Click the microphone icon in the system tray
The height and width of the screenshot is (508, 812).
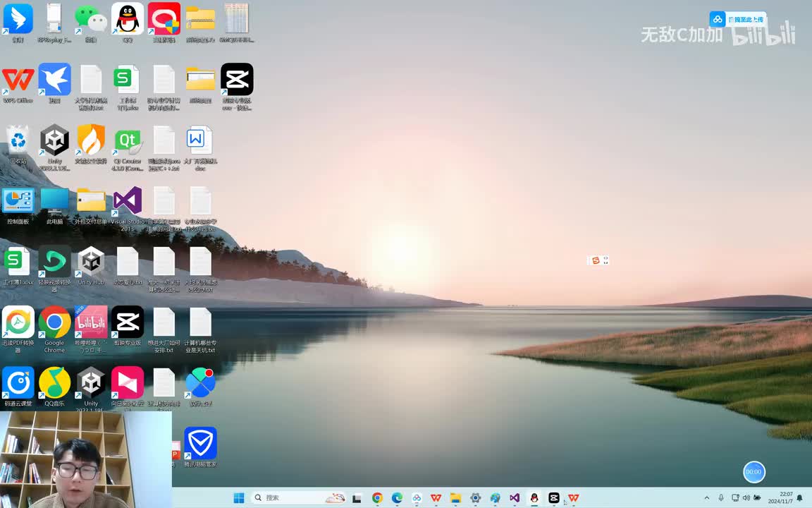[721, 497]
